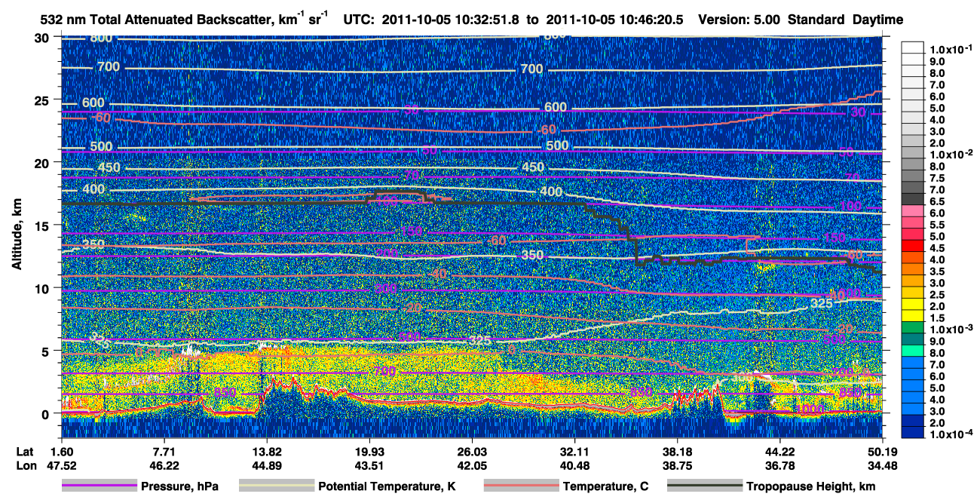
Task: Click the 'Potential Temperature, K' legend label
Action: coord(387,487)
